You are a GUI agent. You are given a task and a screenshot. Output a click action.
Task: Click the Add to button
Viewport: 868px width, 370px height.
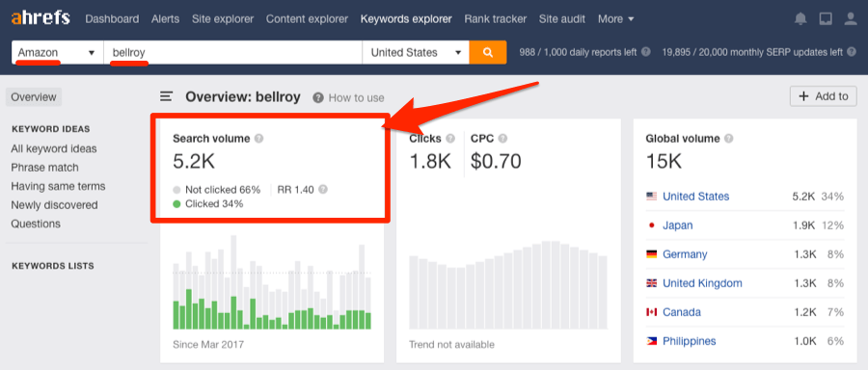[x=824, y=96]
